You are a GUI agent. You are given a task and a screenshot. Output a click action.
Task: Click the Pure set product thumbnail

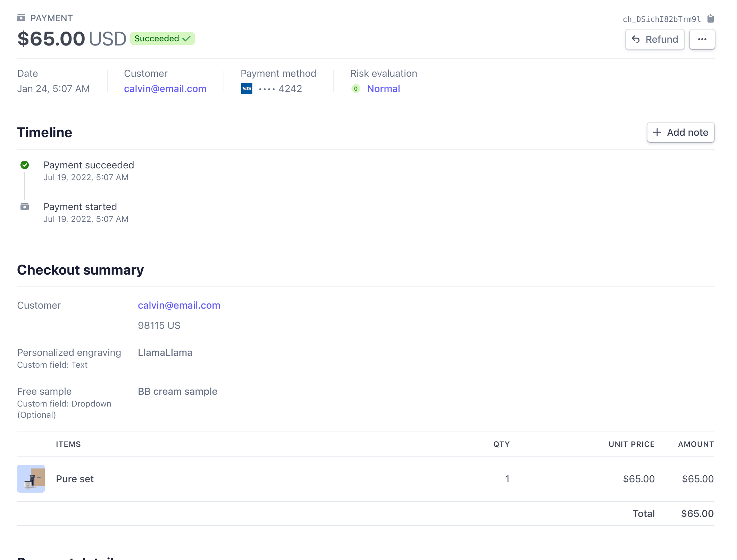(x=31, y=479)
